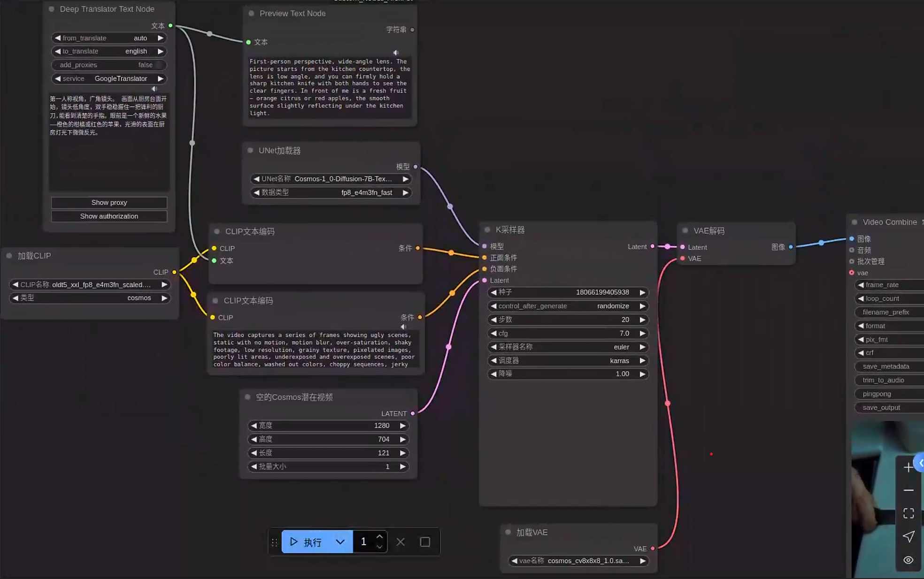Toggle the pingpong option in Video Combine

(887, 394)
